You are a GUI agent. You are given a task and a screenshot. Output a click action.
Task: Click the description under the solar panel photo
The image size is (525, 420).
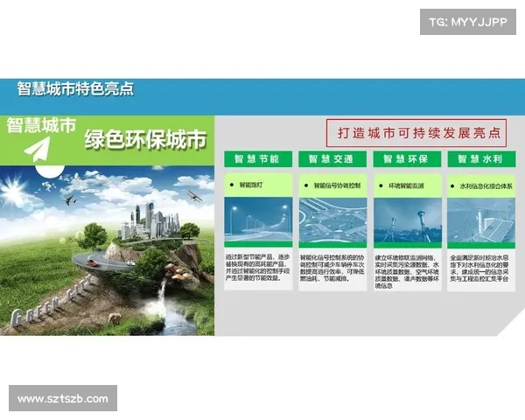(x=479, y=268)
